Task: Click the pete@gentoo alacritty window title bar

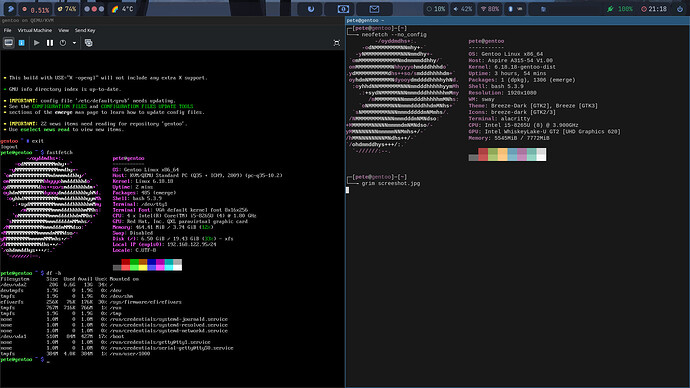Action: coord(518,20)
